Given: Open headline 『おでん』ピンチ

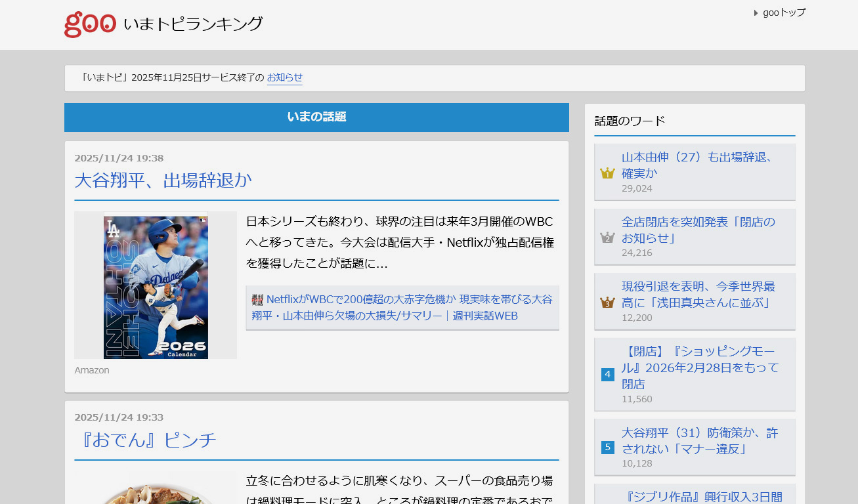Looking at the screenshot, I should [145, 440].
